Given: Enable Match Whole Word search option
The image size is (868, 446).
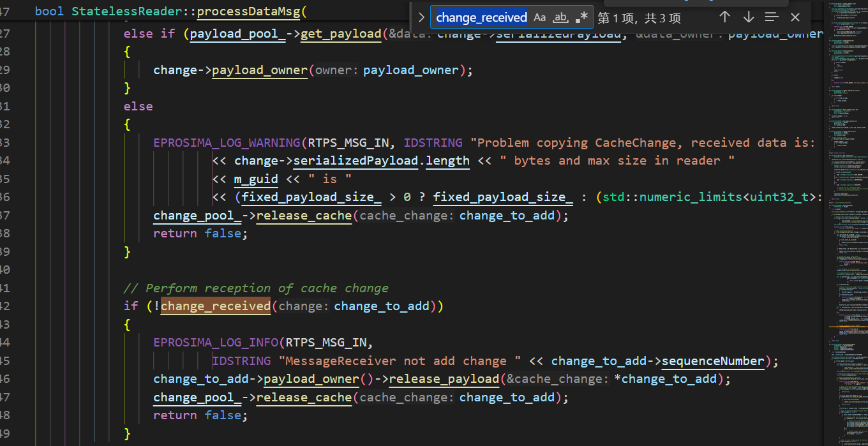Looking at the screenshot, I should pos(560,17).
